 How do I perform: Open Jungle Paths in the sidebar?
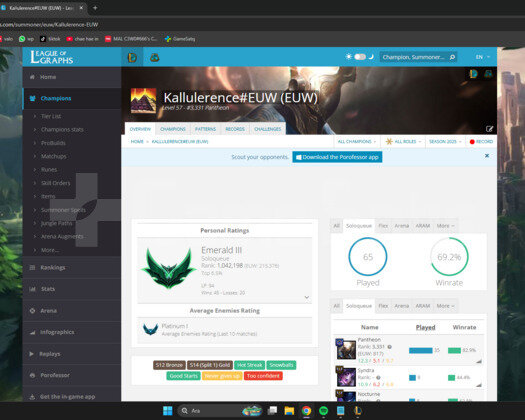point(56,223)
